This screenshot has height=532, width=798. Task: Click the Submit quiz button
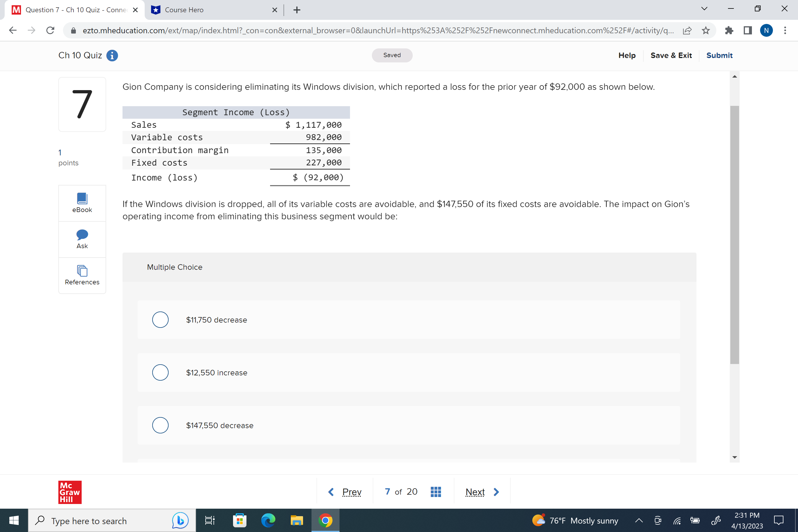tap(719, 55)
